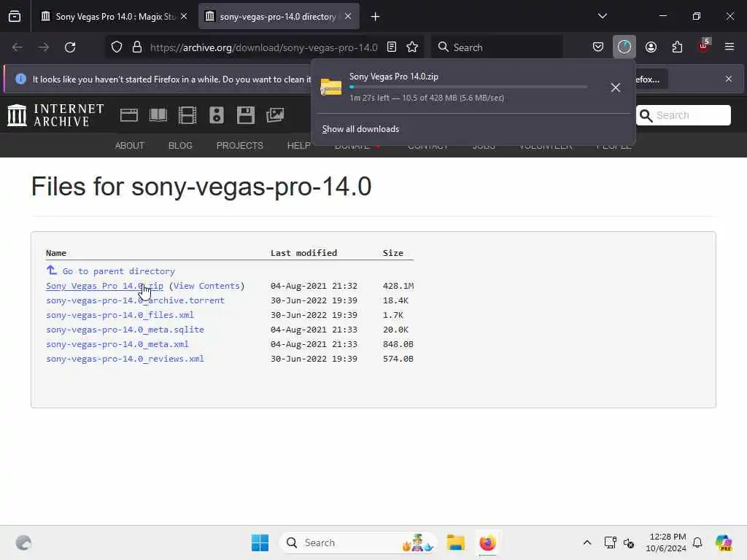The height and width of the screenshot is (560, 747).
Task: Open the BLOG menu item
Action: pyautogui.click(x=180, y=146)
